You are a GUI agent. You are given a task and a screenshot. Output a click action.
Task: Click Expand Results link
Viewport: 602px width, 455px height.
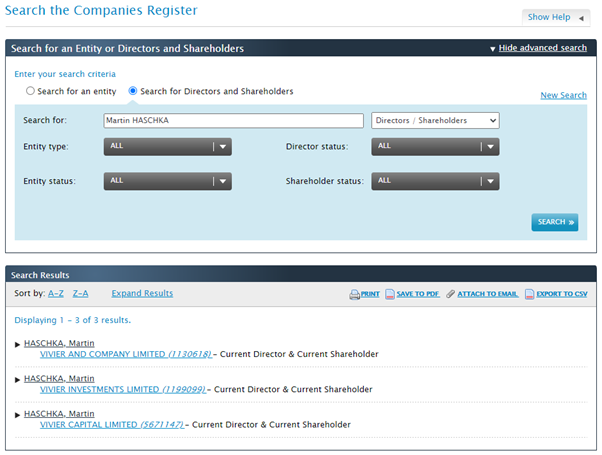[x=142, y=293]
